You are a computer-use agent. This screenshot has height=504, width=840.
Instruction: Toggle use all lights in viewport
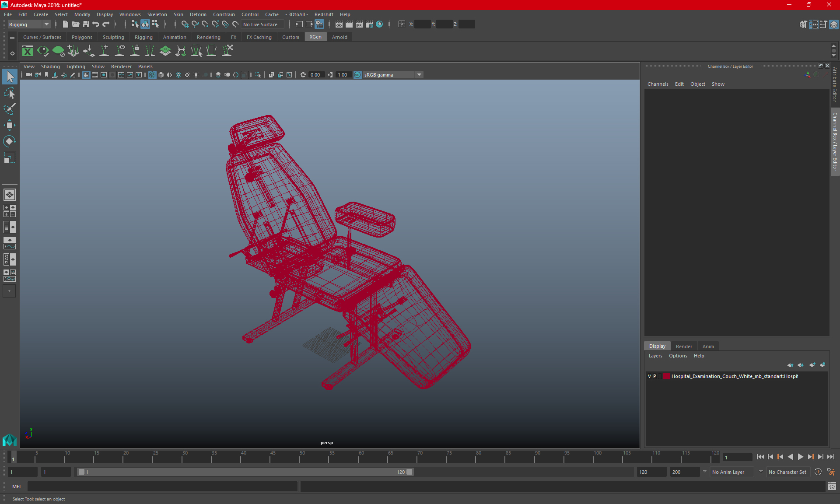point(196,75)
